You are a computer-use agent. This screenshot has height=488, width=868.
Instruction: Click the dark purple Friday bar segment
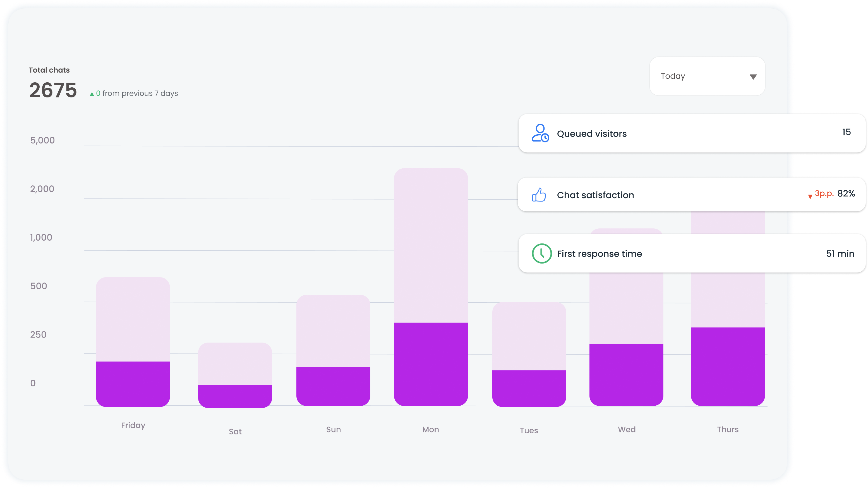coord(133,384)
